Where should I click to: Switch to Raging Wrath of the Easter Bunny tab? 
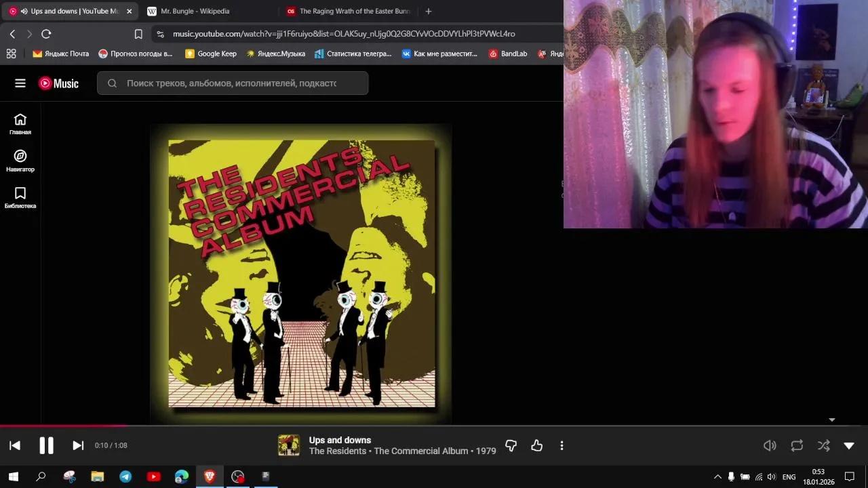point(347,11)
